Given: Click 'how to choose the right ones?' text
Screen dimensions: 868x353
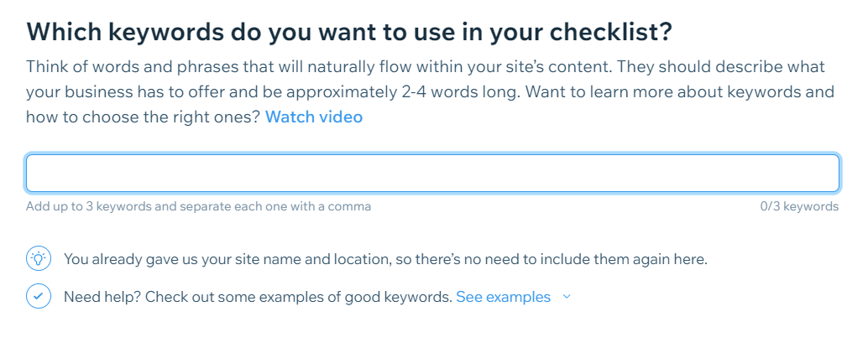Looking at the screenshot, I should pyautogui.click(x=143, y=117).
